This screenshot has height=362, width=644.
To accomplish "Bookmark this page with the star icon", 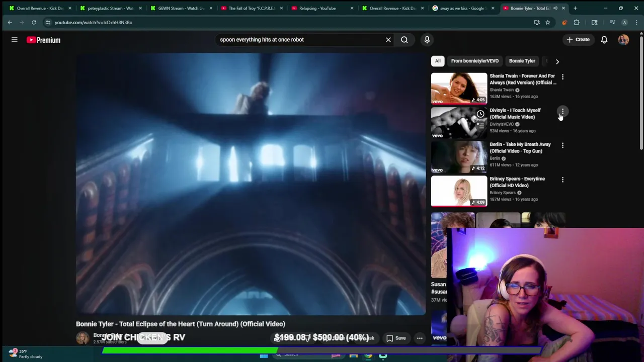I will (x=548, y=22).
